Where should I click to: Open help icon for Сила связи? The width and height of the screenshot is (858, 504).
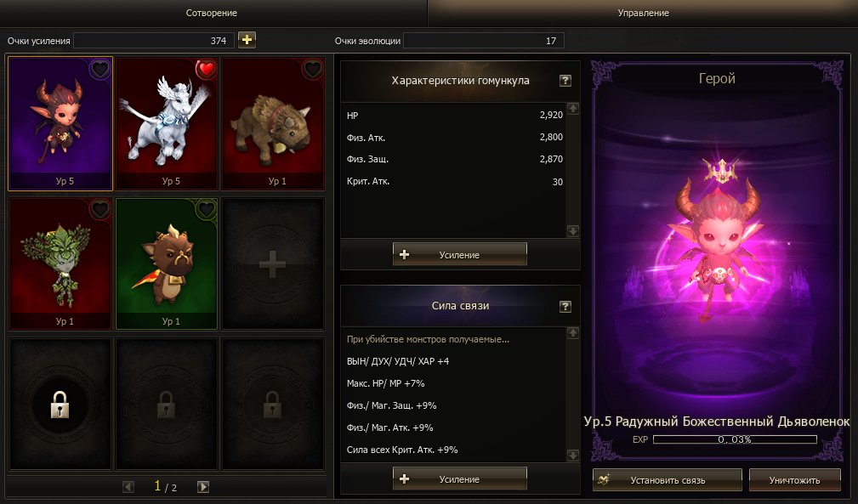[x=565, y=307]
